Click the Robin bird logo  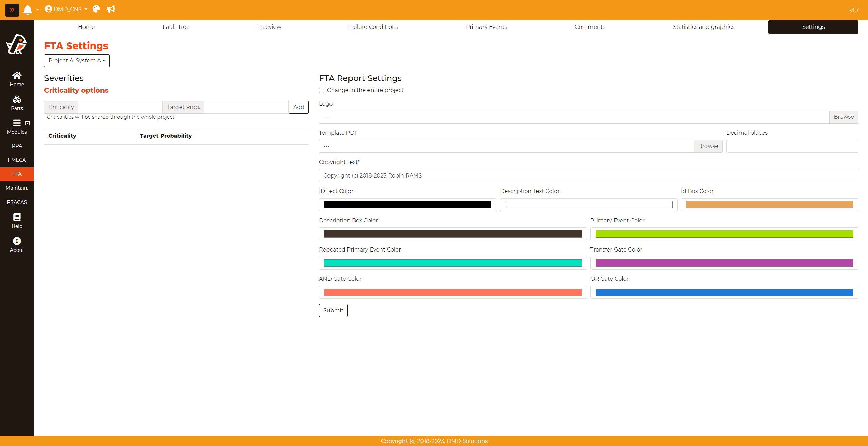click(x=17, y=44)
